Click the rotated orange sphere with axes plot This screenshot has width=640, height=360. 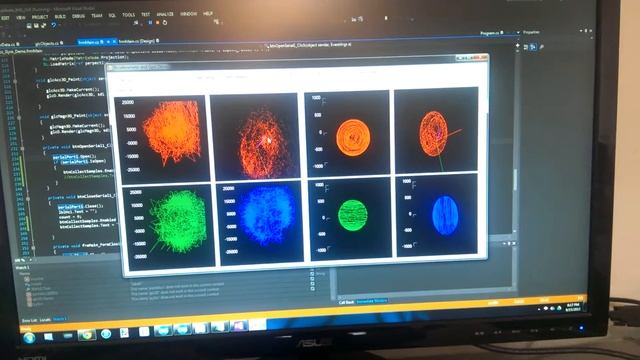[x=436, y=129]
